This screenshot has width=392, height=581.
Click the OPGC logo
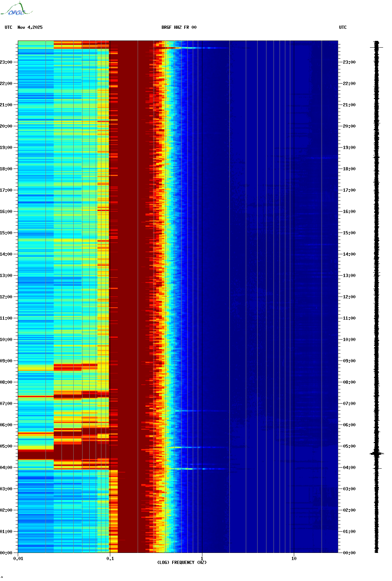point(16,9)
